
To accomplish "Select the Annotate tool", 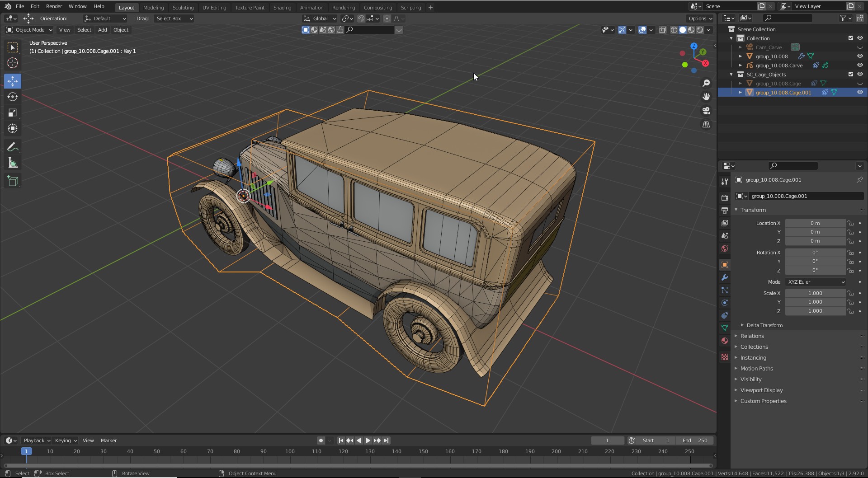I will coord(13,147).
